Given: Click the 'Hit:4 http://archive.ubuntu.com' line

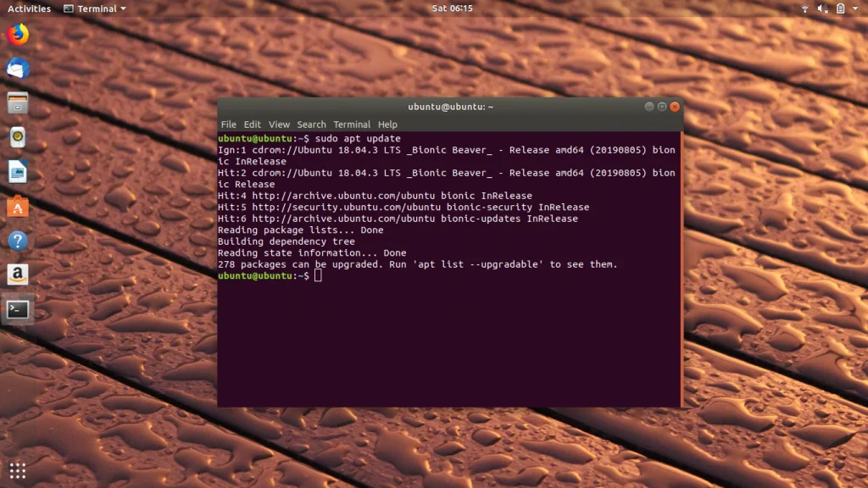Looking at the screenshot, I should [375, 196].
